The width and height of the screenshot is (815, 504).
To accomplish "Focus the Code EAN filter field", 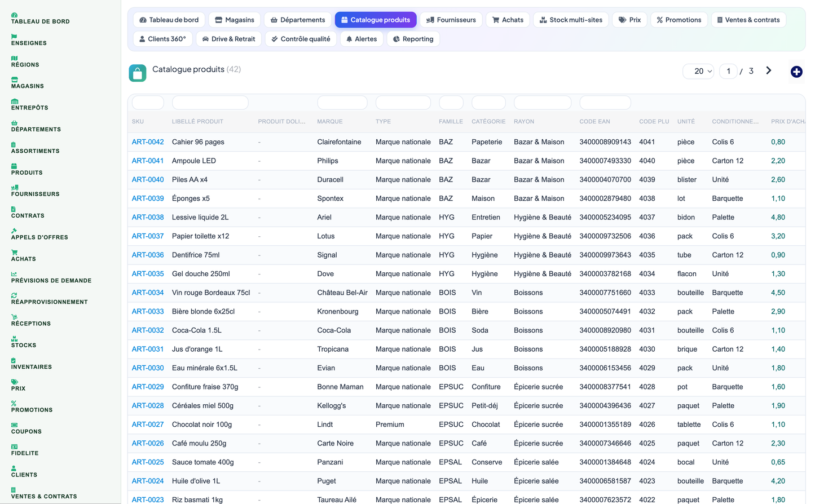I will (605, 103).
